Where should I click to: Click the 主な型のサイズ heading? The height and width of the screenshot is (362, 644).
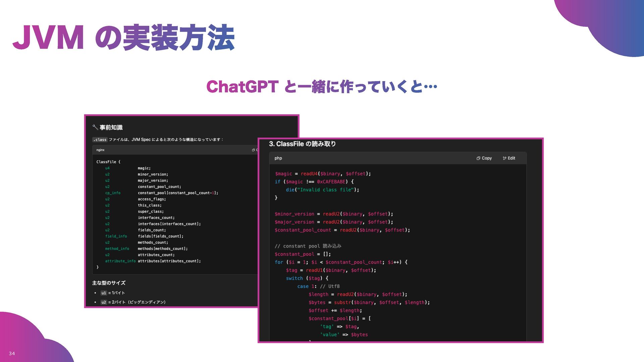109,283
